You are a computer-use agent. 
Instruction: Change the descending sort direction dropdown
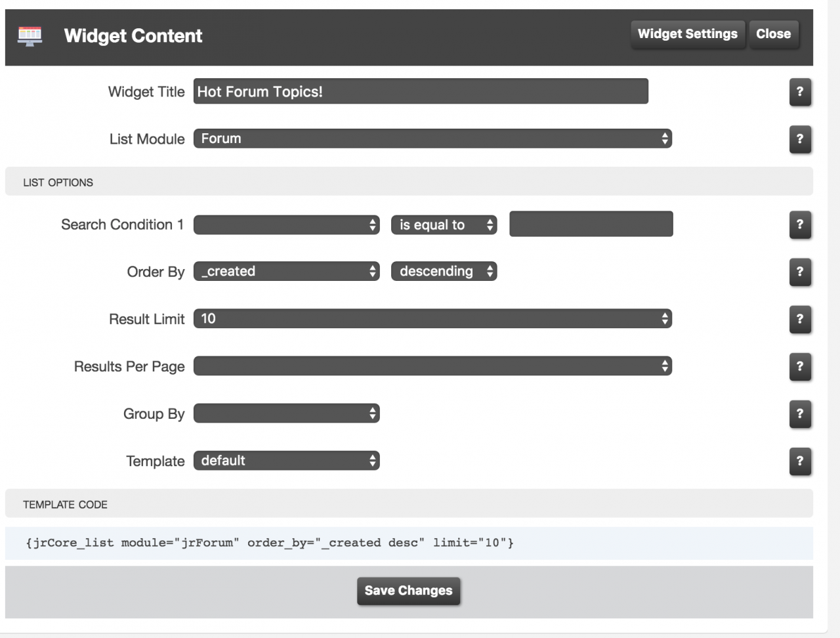click(444, 271)
